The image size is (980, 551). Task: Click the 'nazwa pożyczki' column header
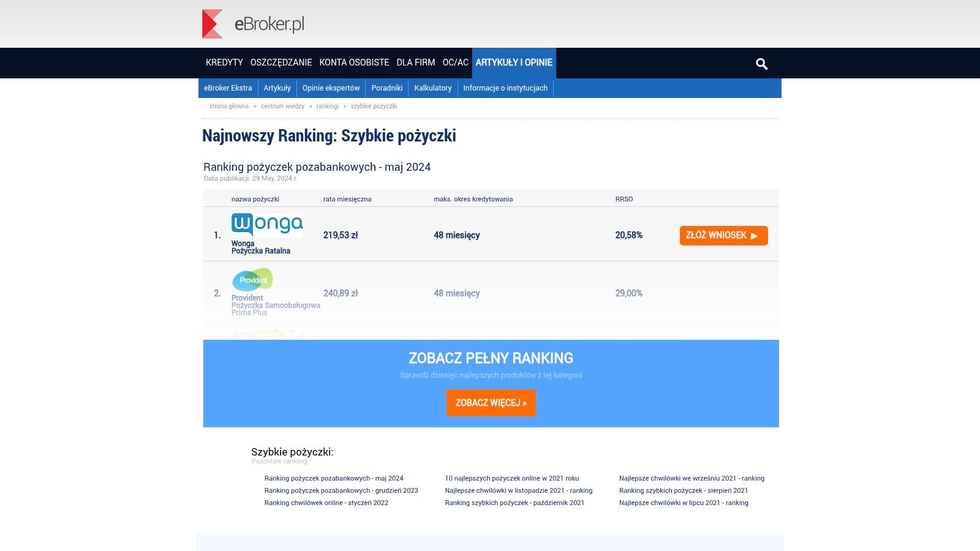point(255,199)
